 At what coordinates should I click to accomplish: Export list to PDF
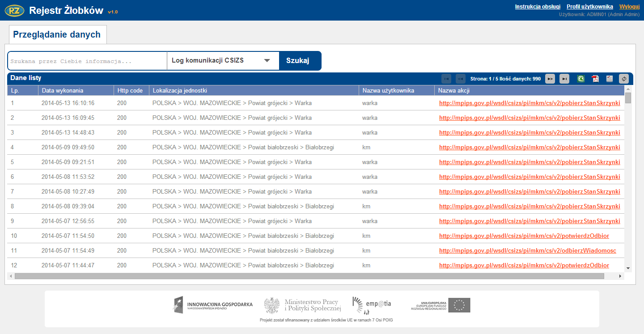595,79
